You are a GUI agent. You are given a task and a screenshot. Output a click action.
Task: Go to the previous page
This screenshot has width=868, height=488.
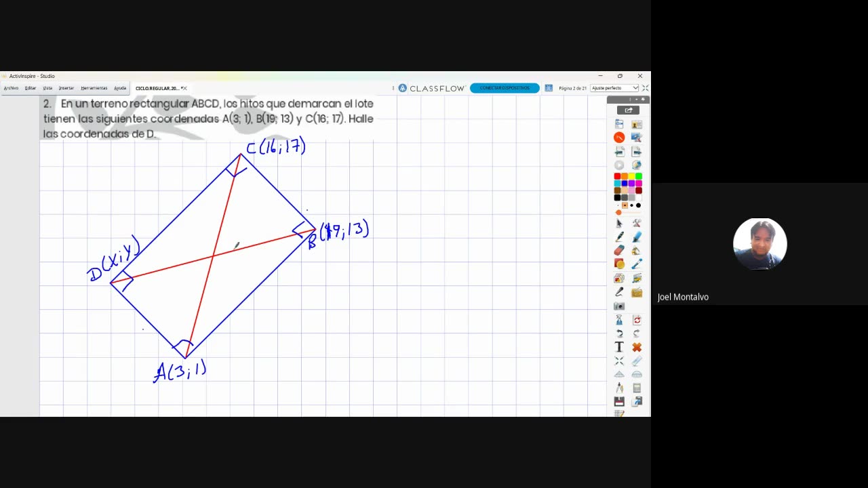(619, 152)
